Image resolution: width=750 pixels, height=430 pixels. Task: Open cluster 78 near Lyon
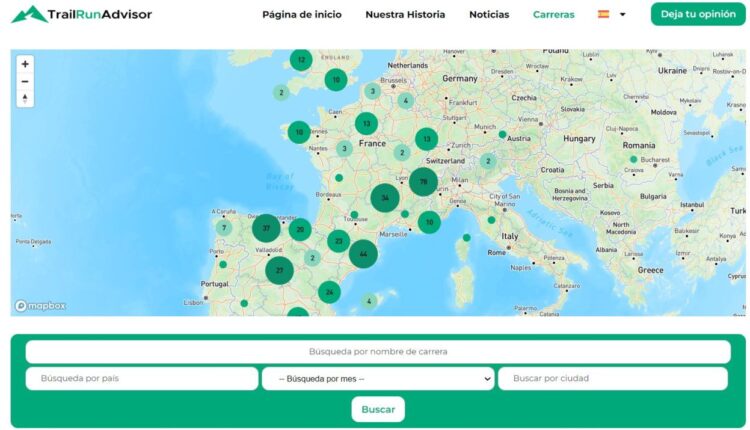click(x=423, y=182)
